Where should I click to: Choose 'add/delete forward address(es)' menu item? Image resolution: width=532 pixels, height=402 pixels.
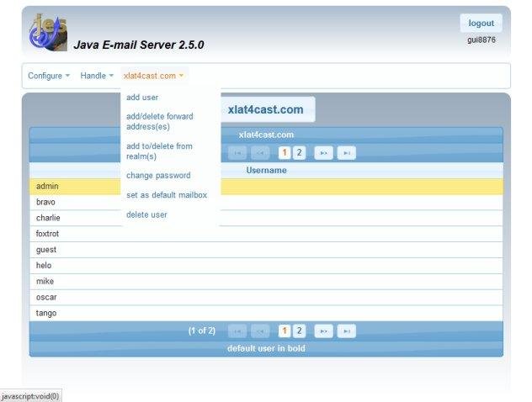pyautogui.click(x=160, y=121)
